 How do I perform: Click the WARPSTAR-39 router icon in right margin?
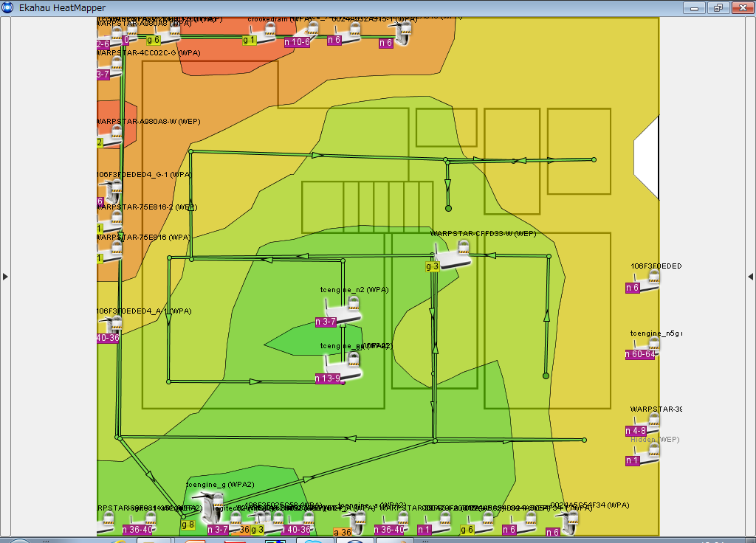click(646, 423)
